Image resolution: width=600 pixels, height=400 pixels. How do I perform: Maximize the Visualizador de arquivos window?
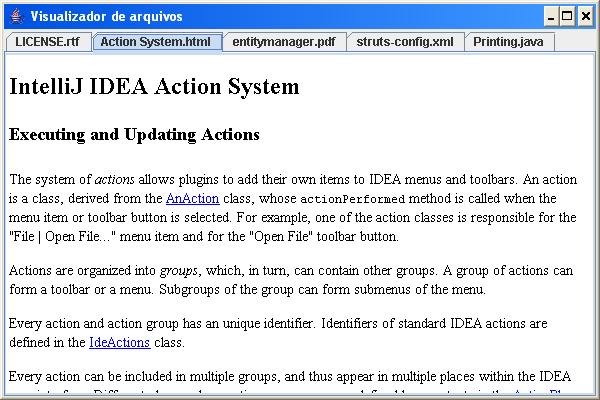point(567,16)
